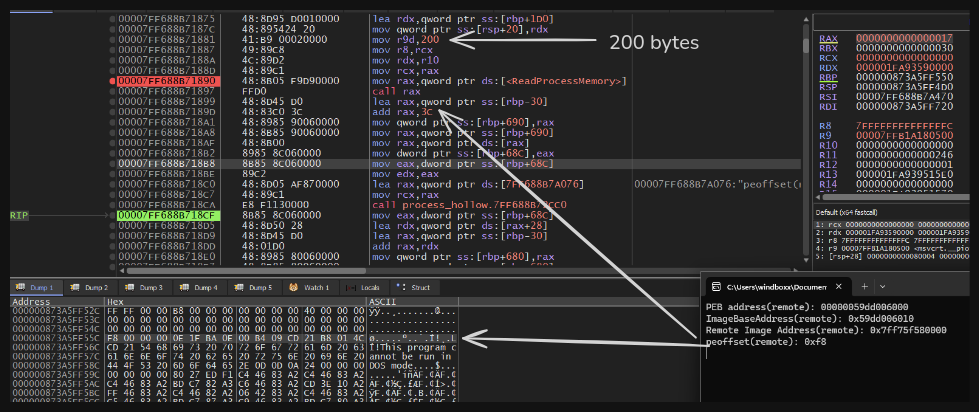Toggle breakpoint dot at address 00007FF688B71875

pos(112,20)
